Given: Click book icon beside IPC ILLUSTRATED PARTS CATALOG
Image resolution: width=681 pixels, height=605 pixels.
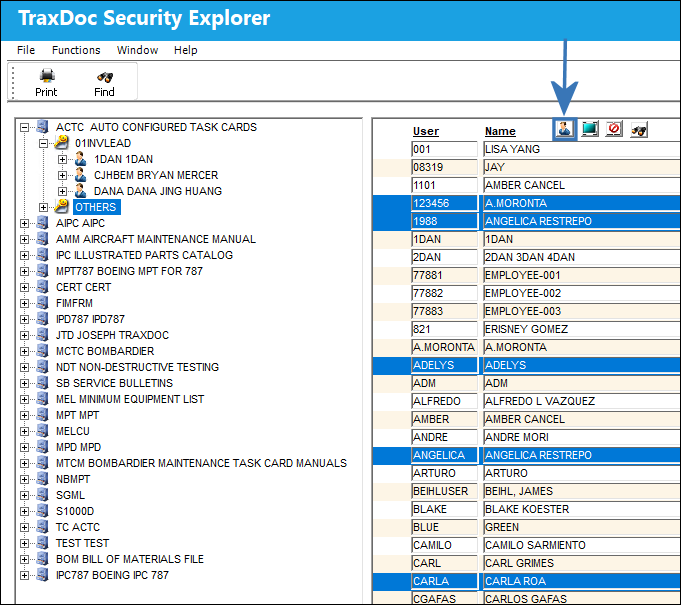Looking at the screenshot, I should (x=42, y=255).
